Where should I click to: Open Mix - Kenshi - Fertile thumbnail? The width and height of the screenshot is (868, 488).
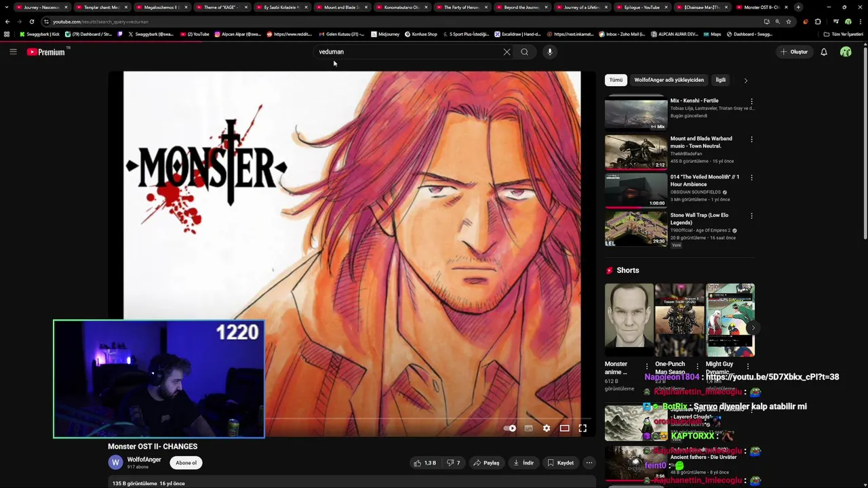(x=636, y=113)
